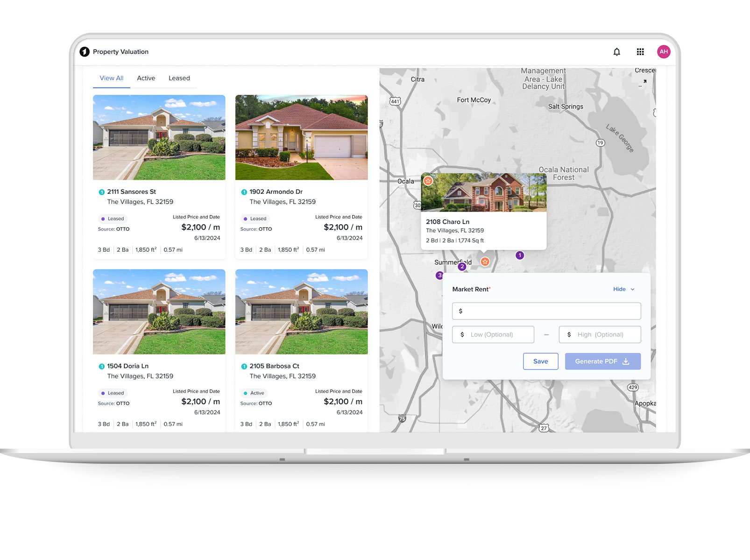Click the AH user avatar
750x560 pixels.
pos(664,52)
